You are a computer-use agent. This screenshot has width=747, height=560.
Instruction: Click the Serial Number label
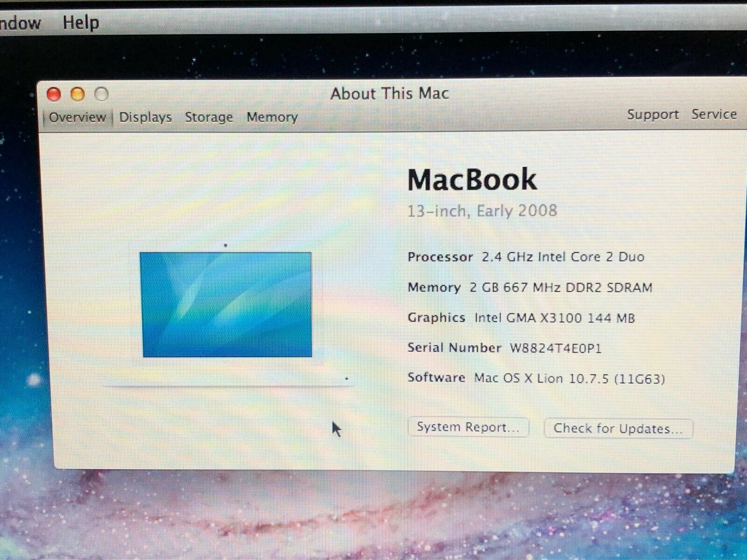(x=454, y=348)
